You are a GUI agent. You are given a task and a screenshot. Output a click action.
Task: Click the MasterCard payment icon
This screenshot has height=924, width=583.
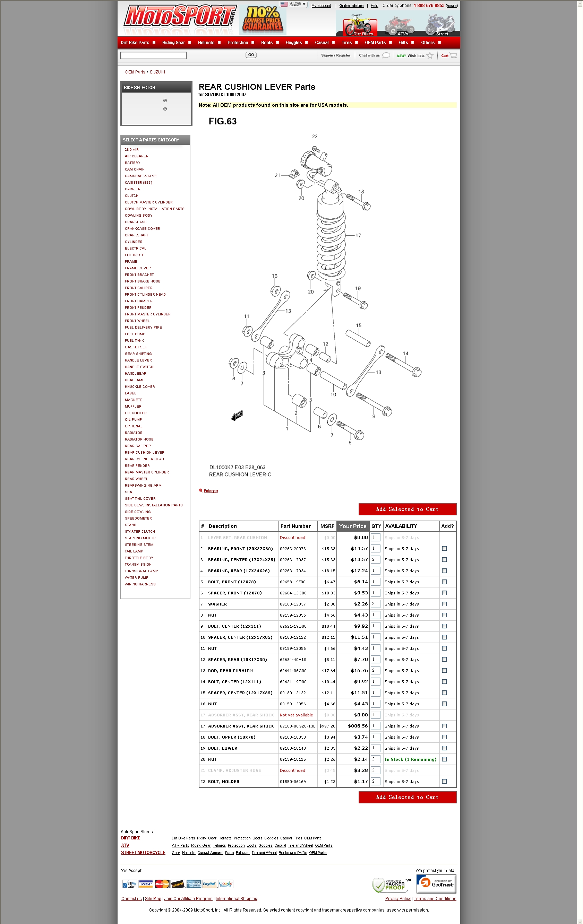[x=162, y=884]
